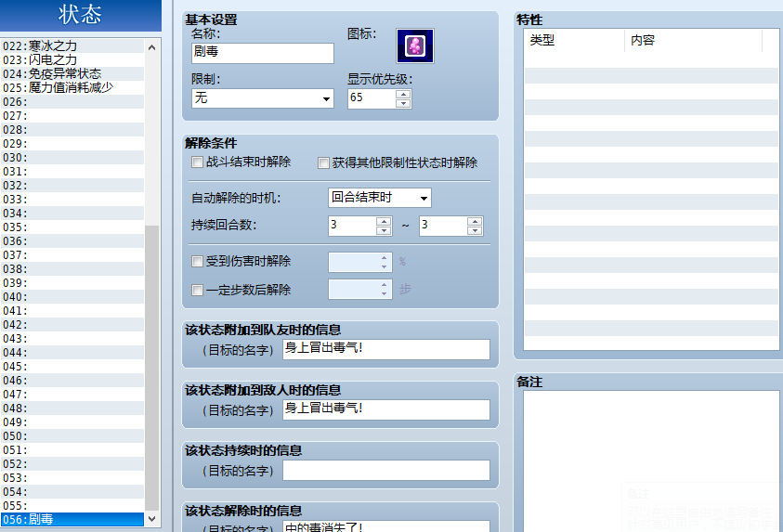Open the 限制 dropdown showing 无
783x532 pixels.
(263, 98)
